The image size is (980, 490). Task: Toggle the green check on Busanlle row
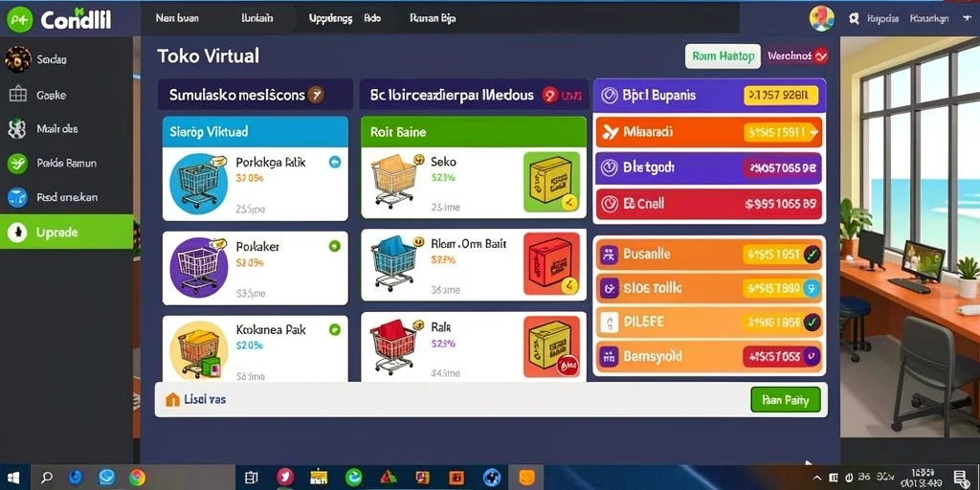coord(812,254)
